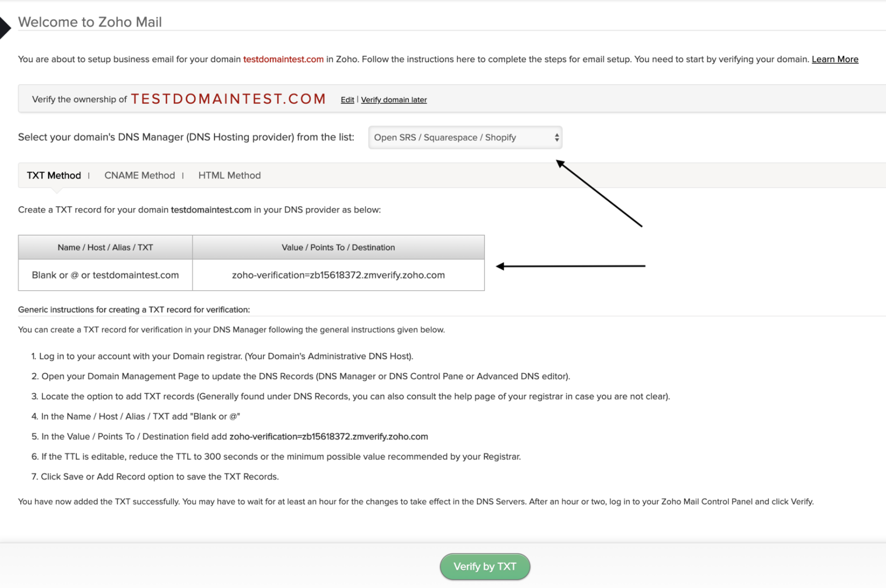Click the Name / Host / Alias / TXT header
The height and width of the screenshot is (588, 886).
105,247
